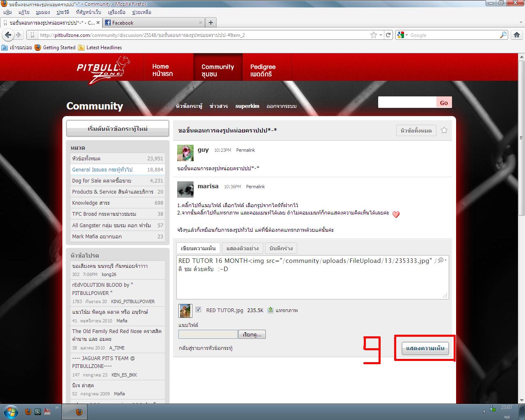
Task: Click in the comment text area
Action: coord(313,277)
